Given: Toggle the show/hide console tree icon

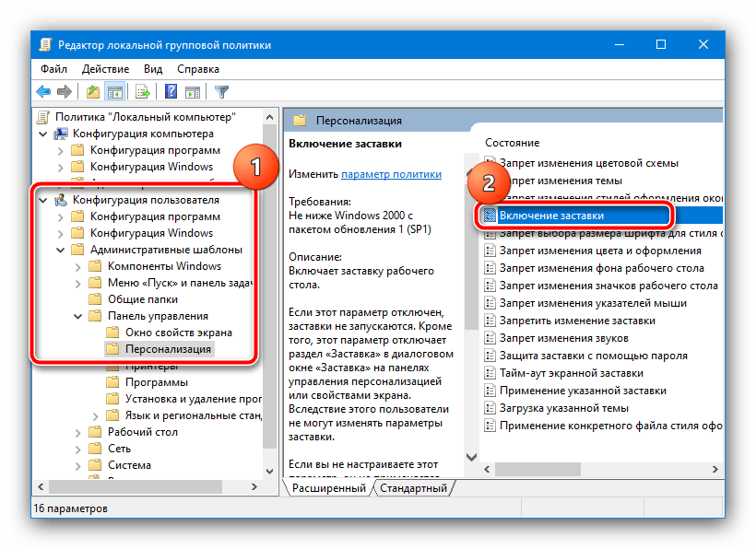Looking at the screenshot, I should tap(115, 91).
